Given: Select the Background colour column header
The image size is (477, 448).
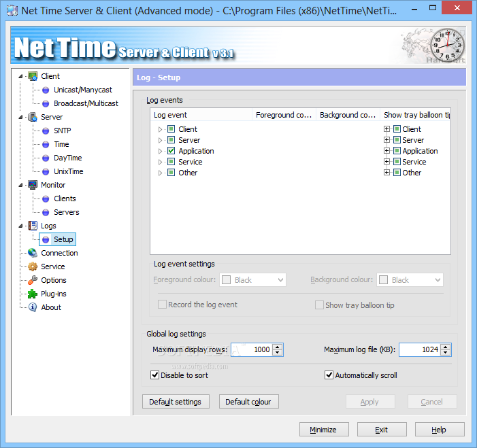Looking at the screenshot, I should click(348, 115).
